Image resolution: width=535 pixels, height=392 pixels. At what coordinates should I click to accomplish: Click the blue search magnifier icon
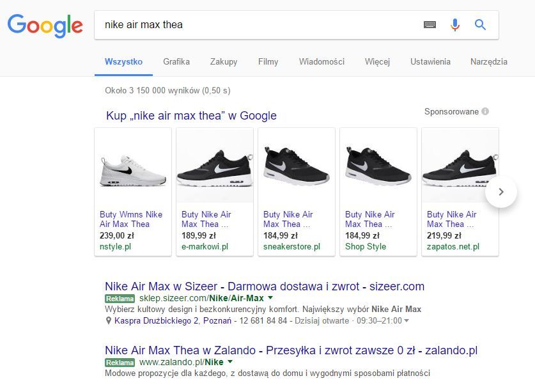480,24
